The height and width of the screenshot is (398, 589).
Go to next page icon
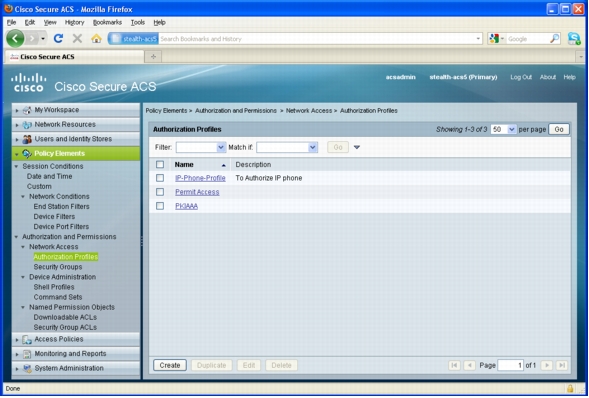click(x=547, y=365)
